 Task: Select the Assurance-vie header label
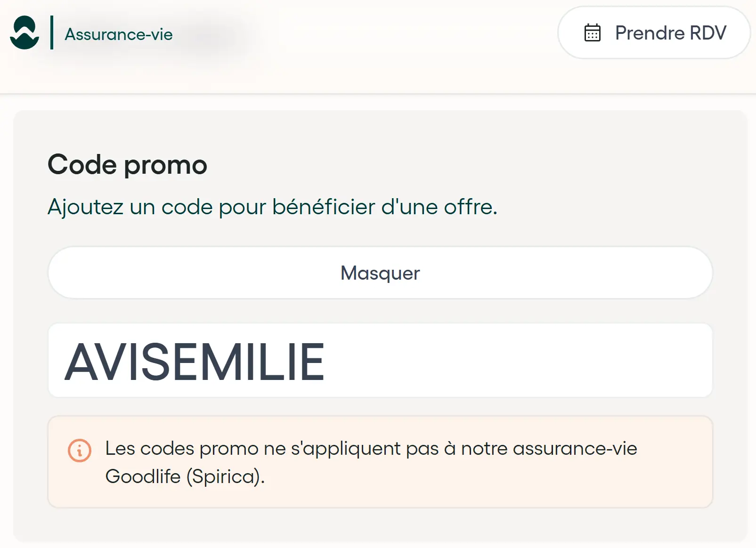click(118, 33)
